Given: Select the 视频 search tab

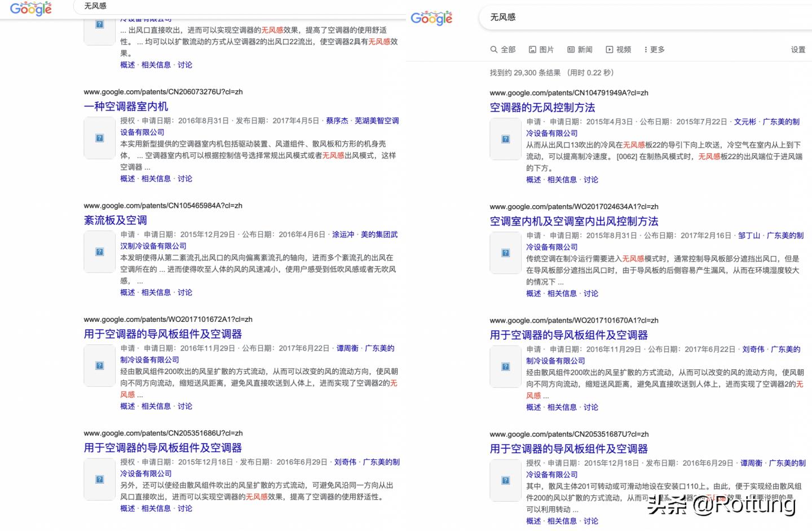Looking at the screenshot, I should pos(623,50).
